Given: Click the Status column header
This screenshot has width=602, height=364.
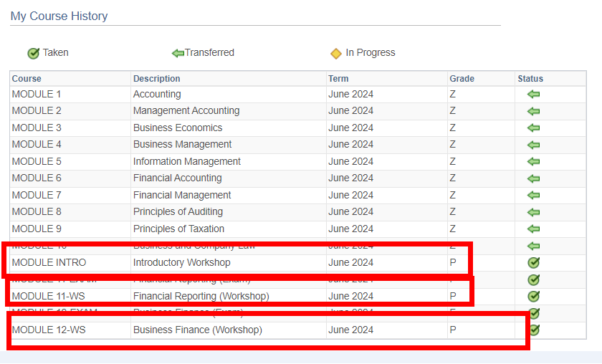Looking at the screenshot, I should click(x=530, y=79).
